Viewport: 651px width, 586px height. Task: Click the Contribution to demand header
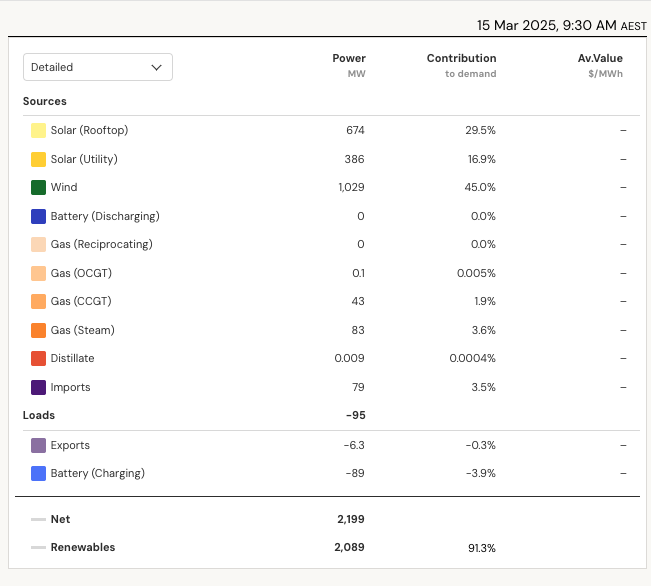click(x=461, y=65)
